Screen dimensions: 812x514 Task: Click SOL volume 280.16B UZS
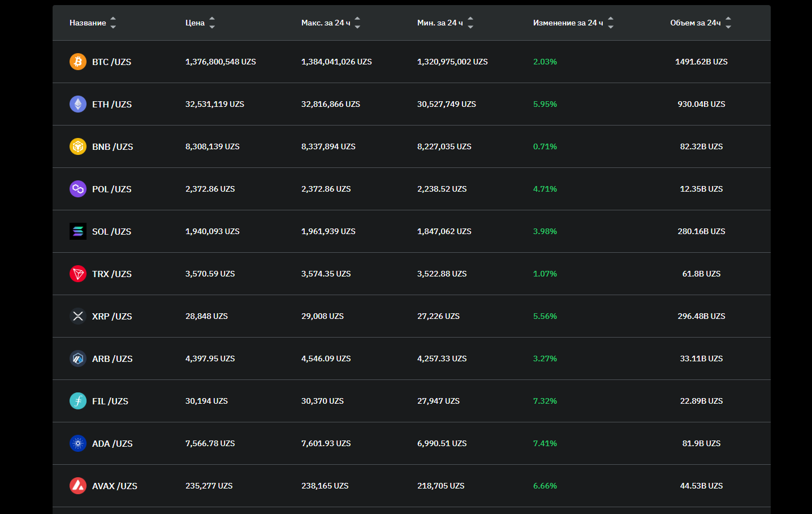coord(701,231)
